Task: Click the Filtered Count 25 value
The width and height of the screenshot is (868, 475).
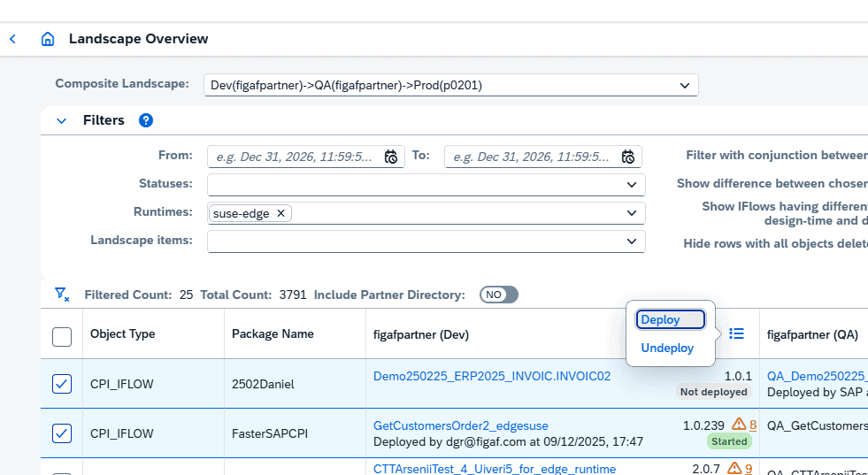Action: point(186,295)
